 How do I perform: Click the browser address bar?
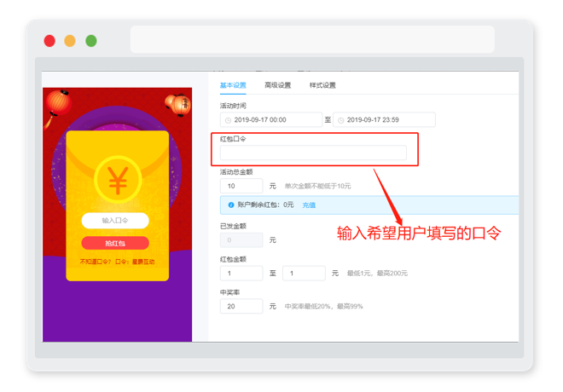312,39
